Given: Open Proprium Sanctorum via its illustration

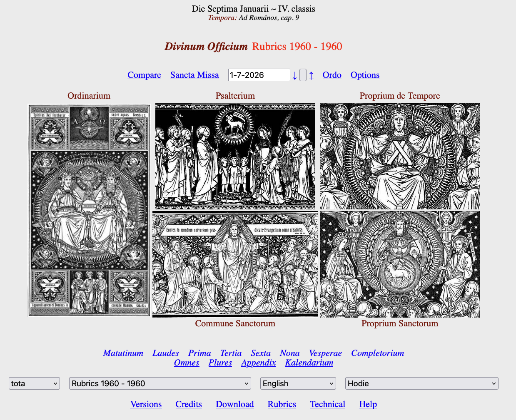Looking at the screenshot, I should [399, 264].
